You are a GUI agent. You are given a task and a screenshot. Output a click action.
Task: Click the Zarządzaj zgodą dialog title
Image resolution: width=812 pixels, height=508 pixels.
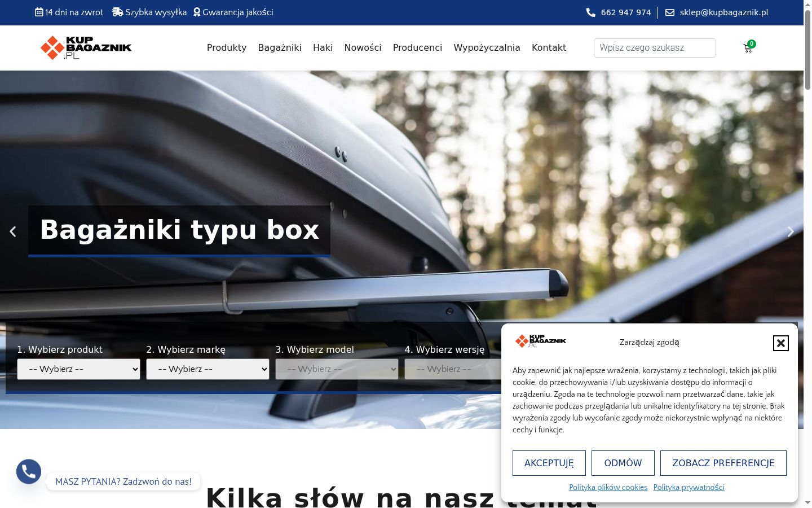coord(650,342)
